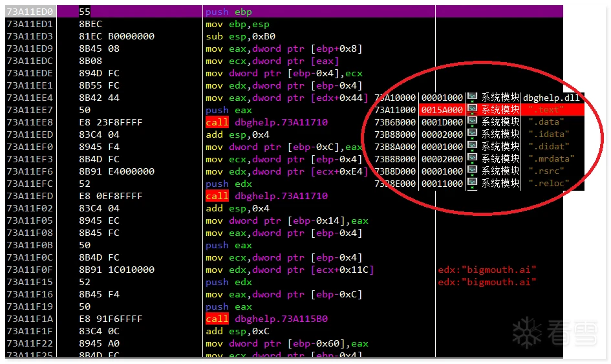Click opcode bytes 8B91 E4000000
The image size is (611, 364).
[x=116, y=171]
